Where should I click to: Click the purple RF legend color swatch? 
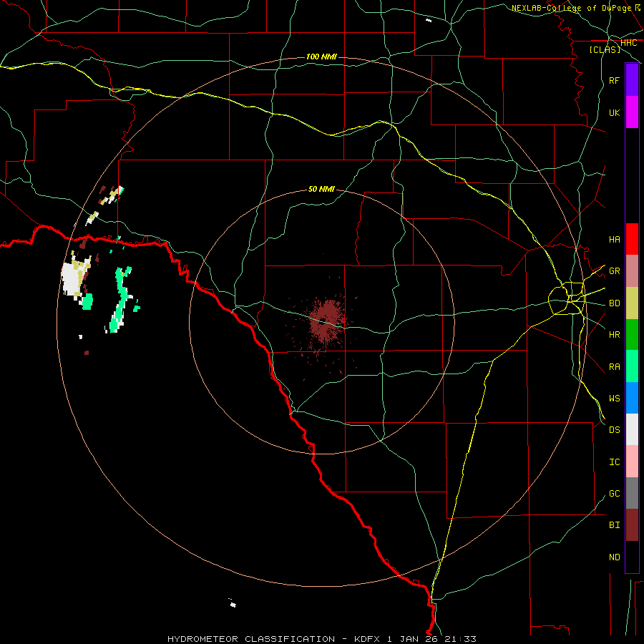click(x=632, y=80)
